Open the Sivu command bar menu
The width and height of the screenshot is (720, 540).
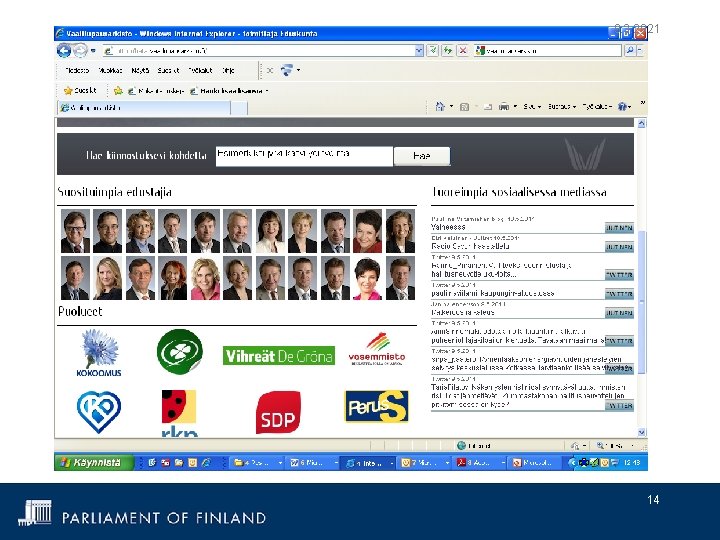532,107
